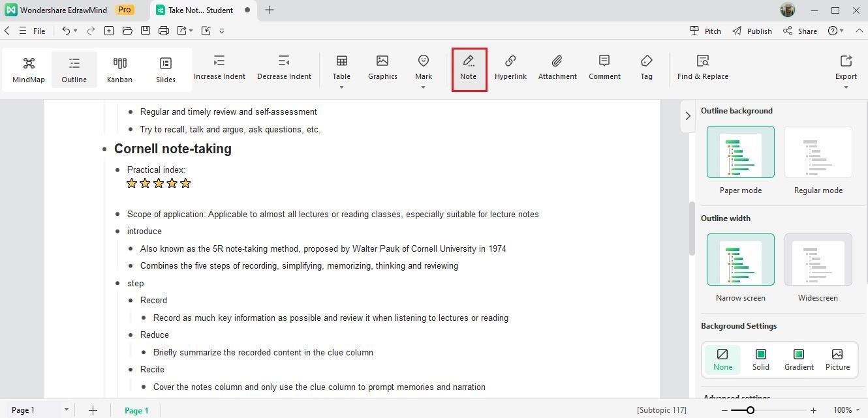This screenshot has height=418, width=868.
Task: Open a file with the folder icon
Action: [x=127, y=31]
